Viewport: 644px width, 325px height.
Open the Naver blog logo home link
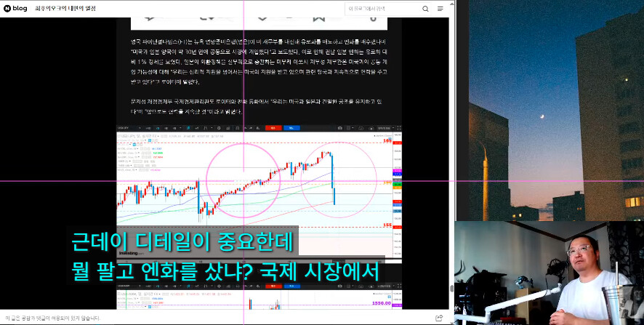[x=15, y=9]
